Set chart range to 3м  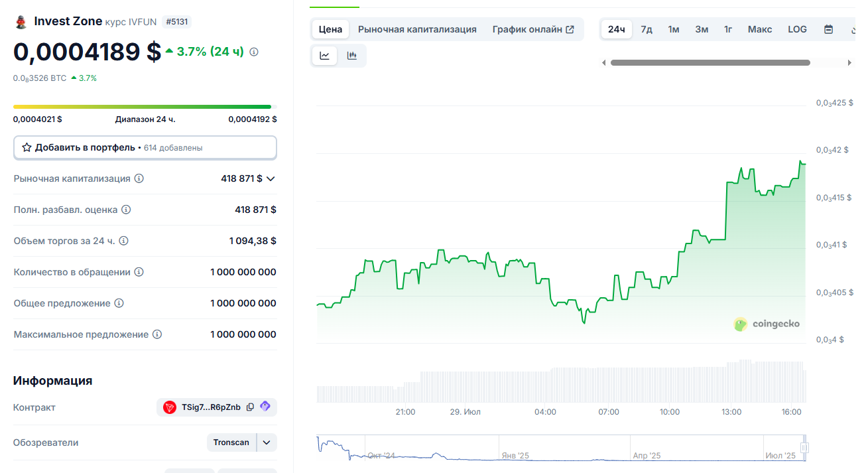point(702,29)
